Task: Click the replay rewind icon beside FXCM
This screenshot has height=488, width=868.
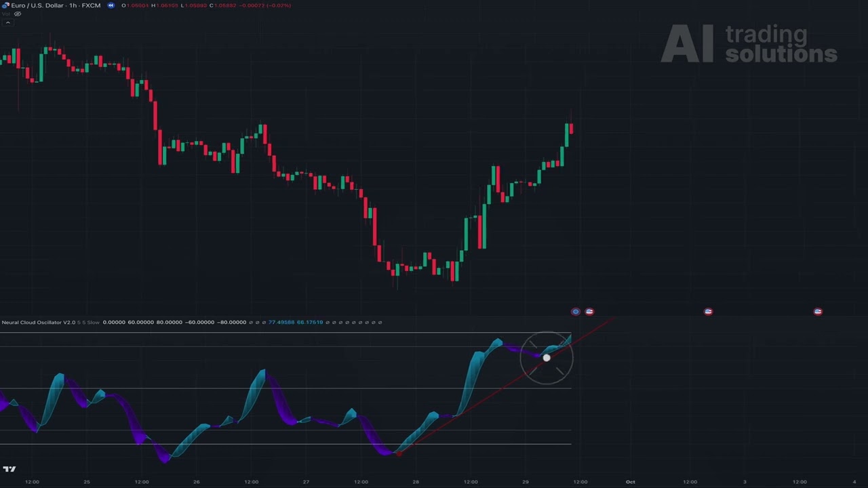Action: [x=111, y=5]
